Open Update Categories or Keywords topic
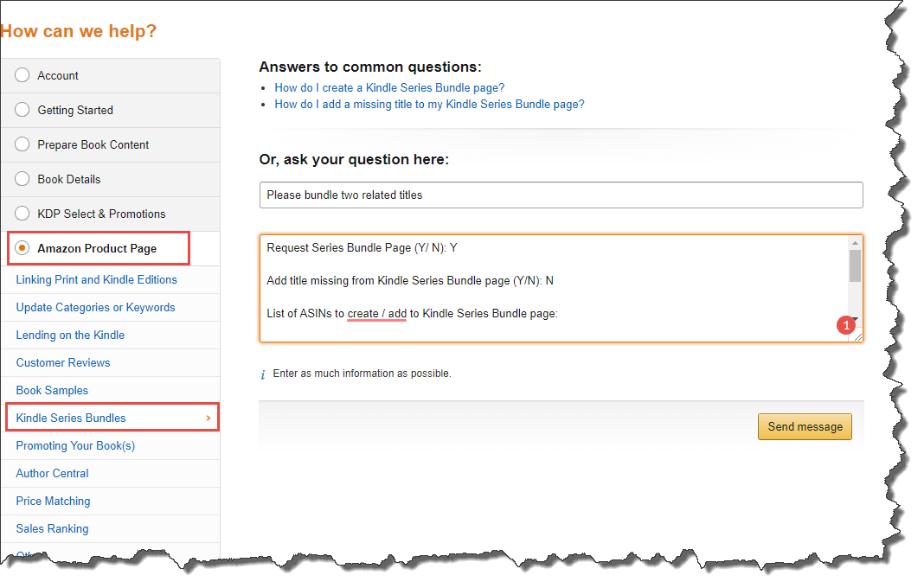 tap(95, 308)
